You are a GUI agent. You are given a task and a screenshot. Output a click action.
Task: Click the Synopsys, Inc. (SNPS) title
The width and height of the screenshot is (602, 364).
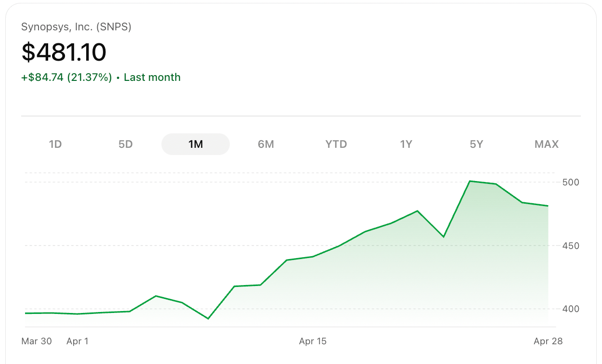[76, 27]
